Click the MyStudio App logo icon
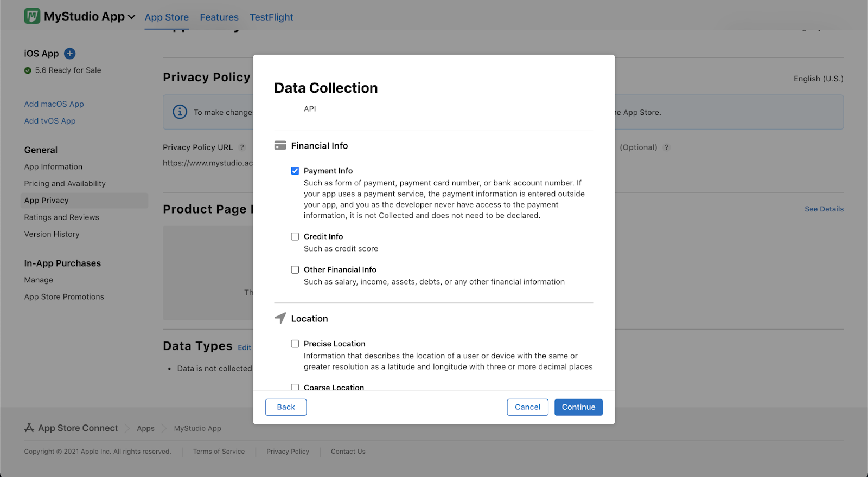 [x=32, y=16]
